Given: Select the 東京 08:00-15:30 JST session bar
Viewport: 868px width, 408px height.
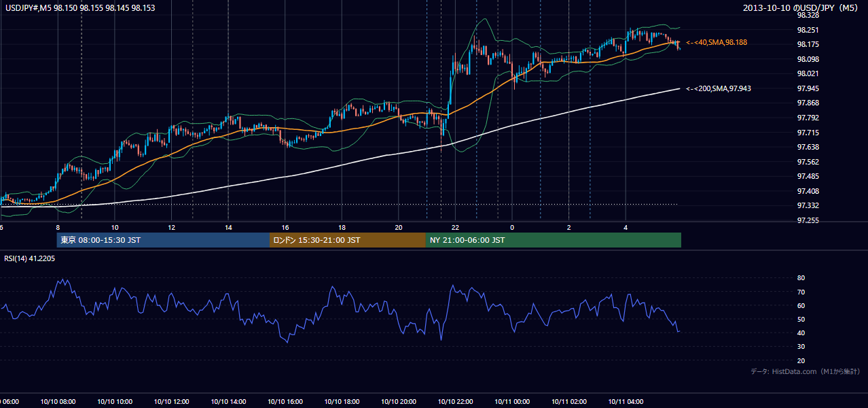Looking at the screenshot, I should tap(163, 240).
